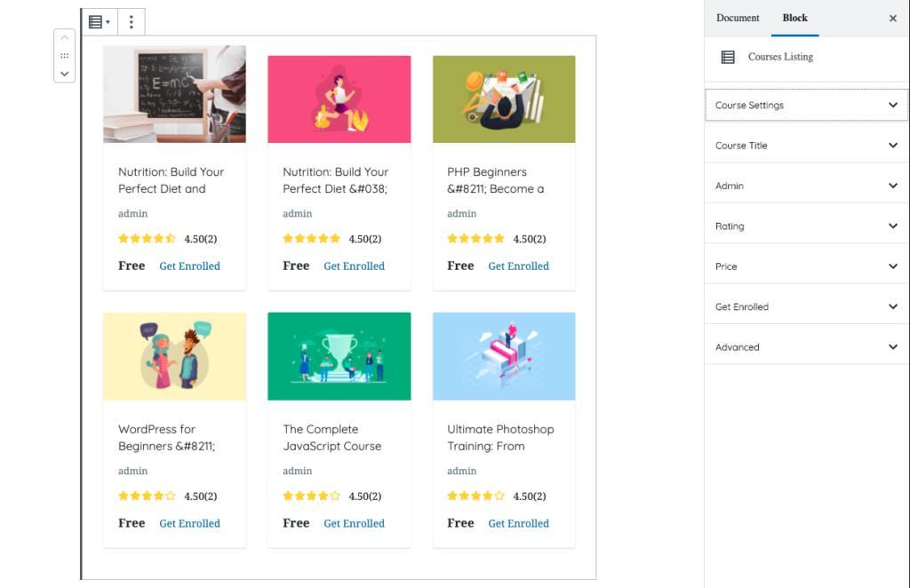Expand the Get Enrolled panel
The width and height of the screenshot is (910, 588).
click(806, 306)
